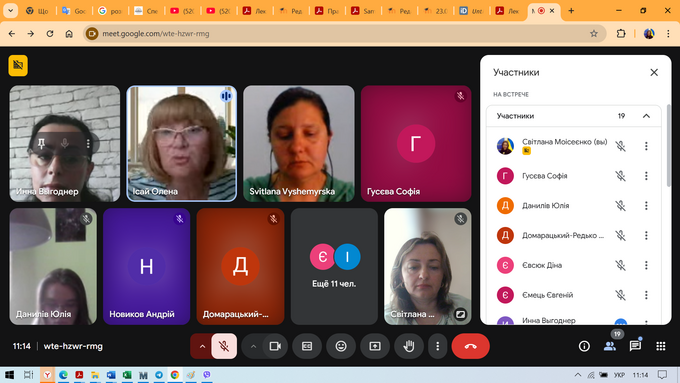Leave the call with red hang-up button
The width and height of the screenshot is (680, 383).
click(471, 346)
